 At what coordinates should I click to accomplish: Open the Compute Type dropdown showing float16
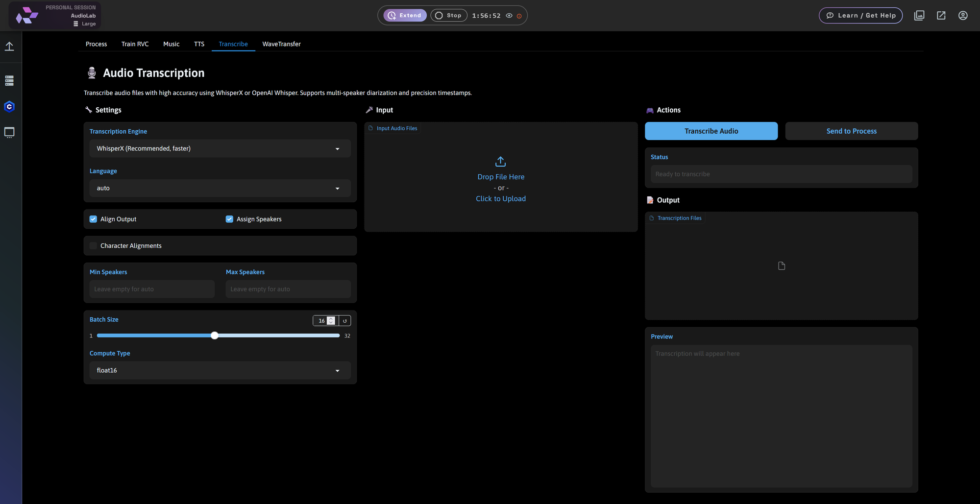(220, 370)
